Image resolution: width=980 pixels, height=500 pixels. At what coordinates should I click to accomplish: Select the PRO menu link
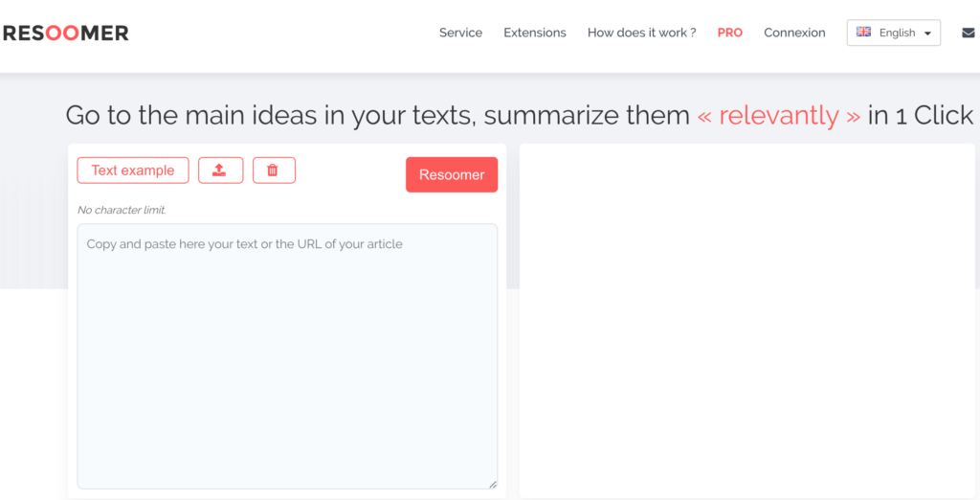click(730, 33)
